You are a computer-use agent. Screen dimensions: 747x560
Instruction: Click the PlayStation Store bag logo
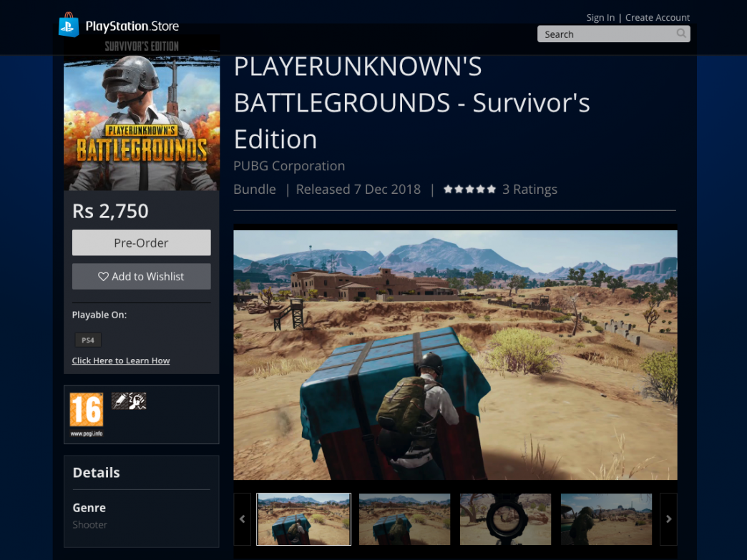click(69, 25)
